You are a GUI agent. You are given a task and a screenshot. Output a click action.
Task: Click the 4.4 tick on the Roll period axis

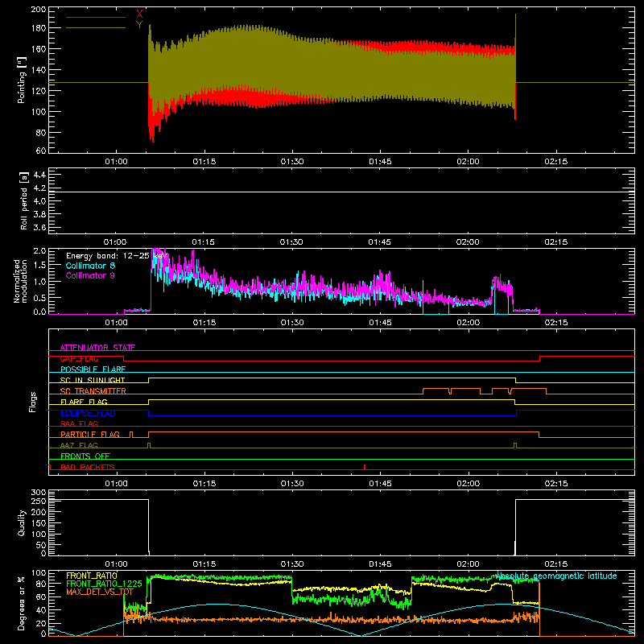[x=39, y=175]
